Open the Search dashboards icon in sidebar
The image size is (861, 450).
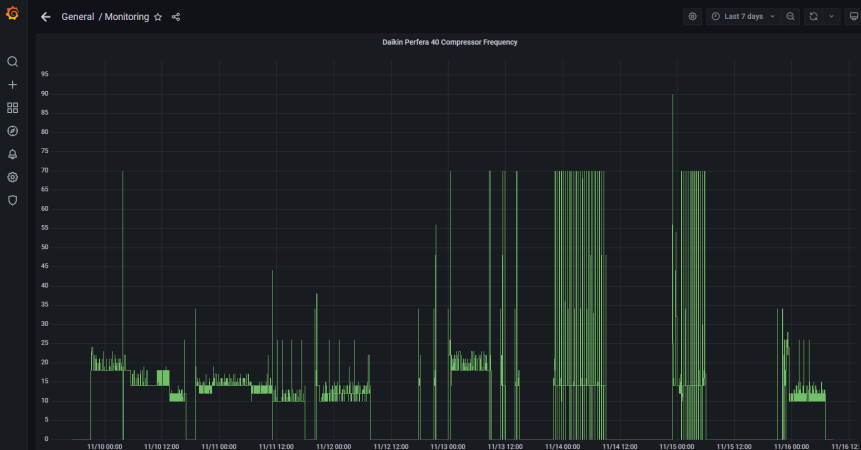tap(12, 62)
